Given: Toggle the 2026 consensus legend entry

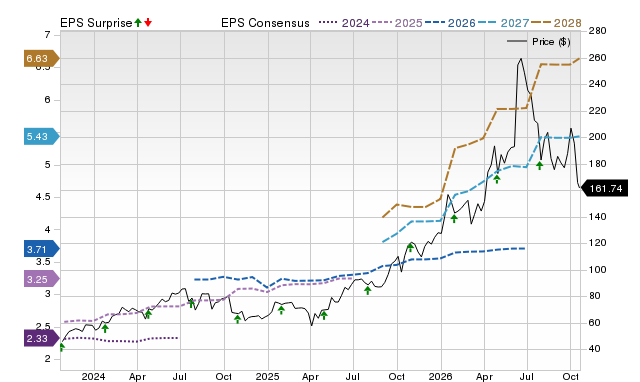Looking at the screenshot, I should (450, 23).
